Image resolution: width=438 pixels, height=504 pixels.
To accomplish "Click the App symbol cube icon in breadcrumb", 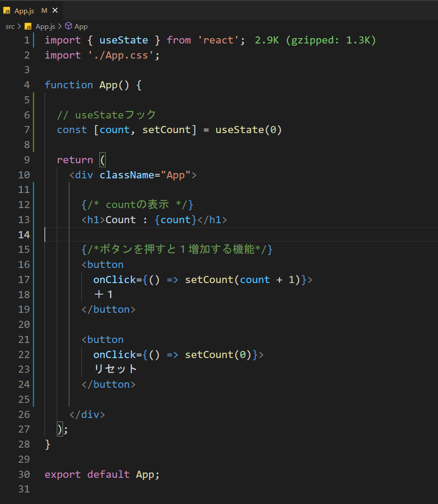I will click(68, 26).
